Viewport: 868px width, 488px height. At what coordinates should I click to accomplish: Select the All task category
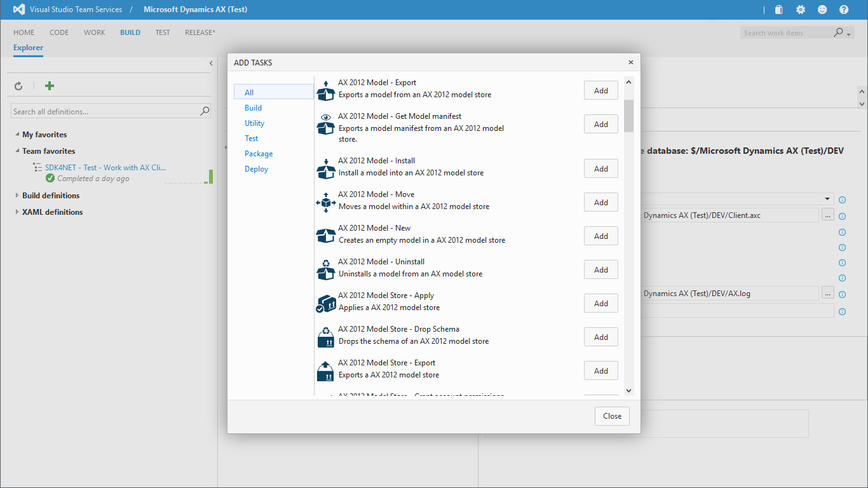pos(274,92)
